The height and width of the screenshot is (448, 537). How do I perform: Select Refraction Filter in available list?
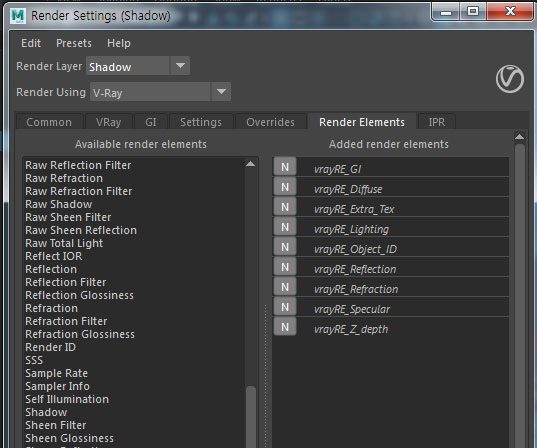point(66,321)
